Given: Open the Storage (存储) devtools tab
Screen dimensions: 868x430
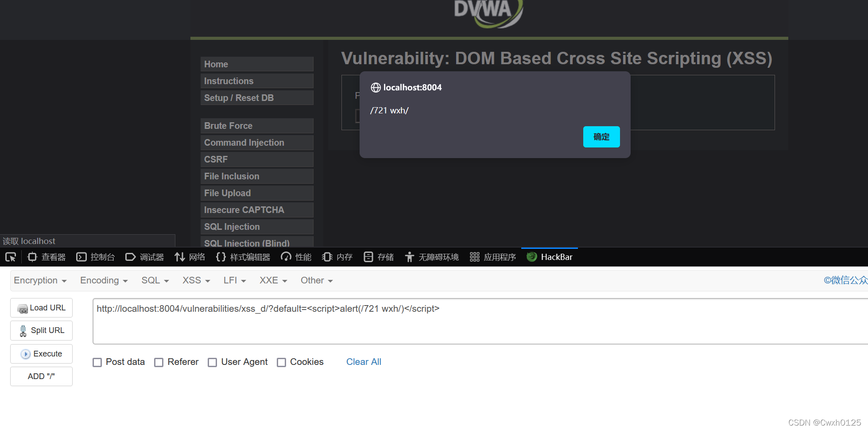Looking at the screenshot, I should tap(379, 257).
